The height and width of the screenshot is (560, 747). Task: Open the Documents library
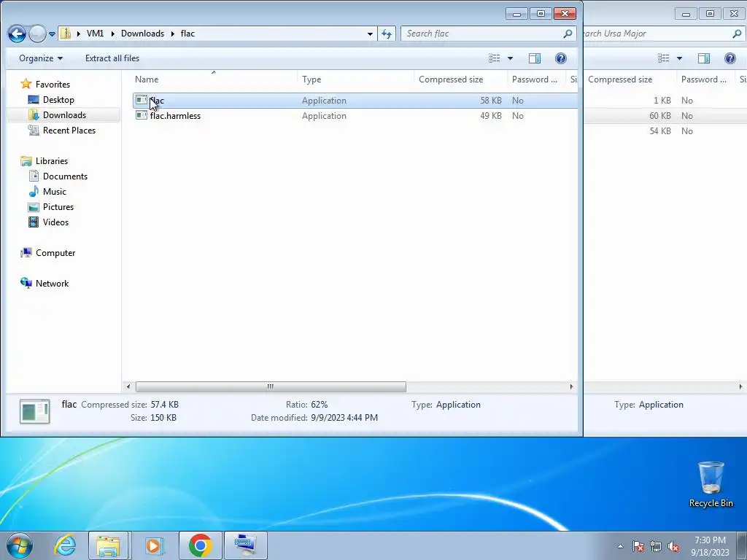65,176
